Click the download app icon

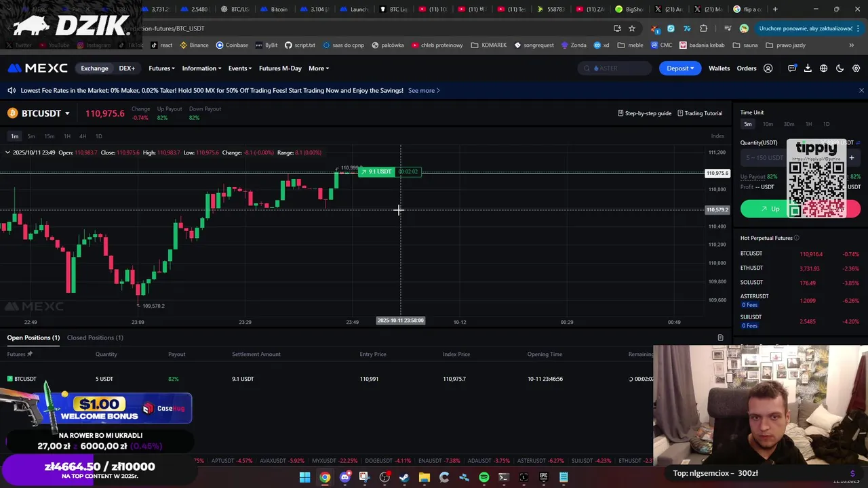808,68
